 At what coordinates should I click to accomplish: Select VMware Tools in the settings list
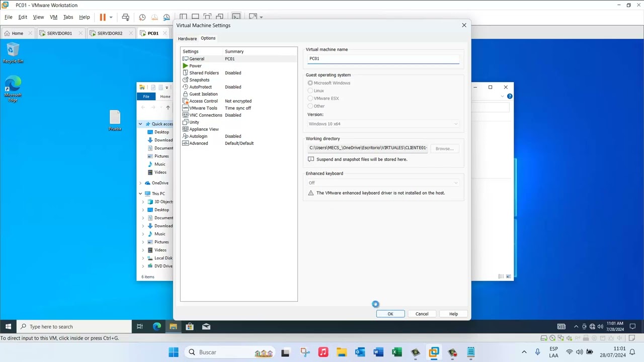tap(238, 108)
